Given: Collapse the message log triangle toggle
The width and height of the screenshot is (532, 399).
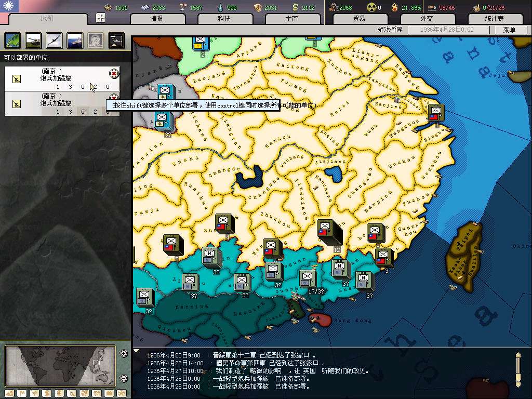Looking at the screenshot, I should coord(136,351).
